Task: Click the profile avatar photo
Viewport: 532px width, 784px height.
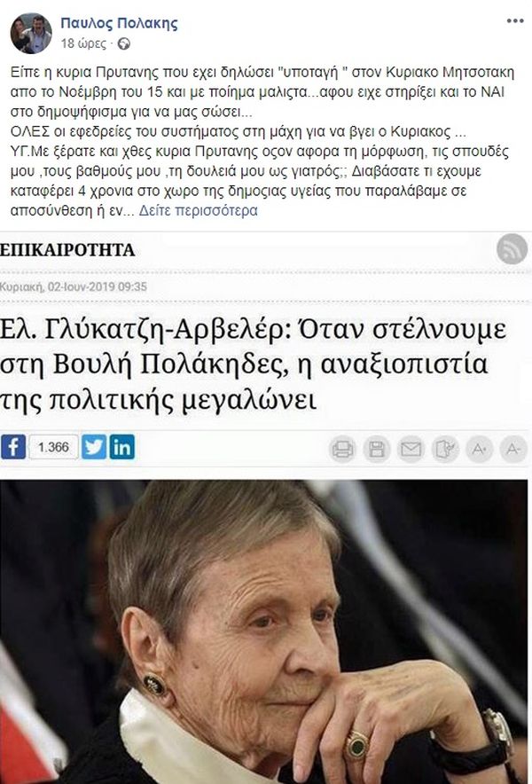Action: [x=31, y=34]
